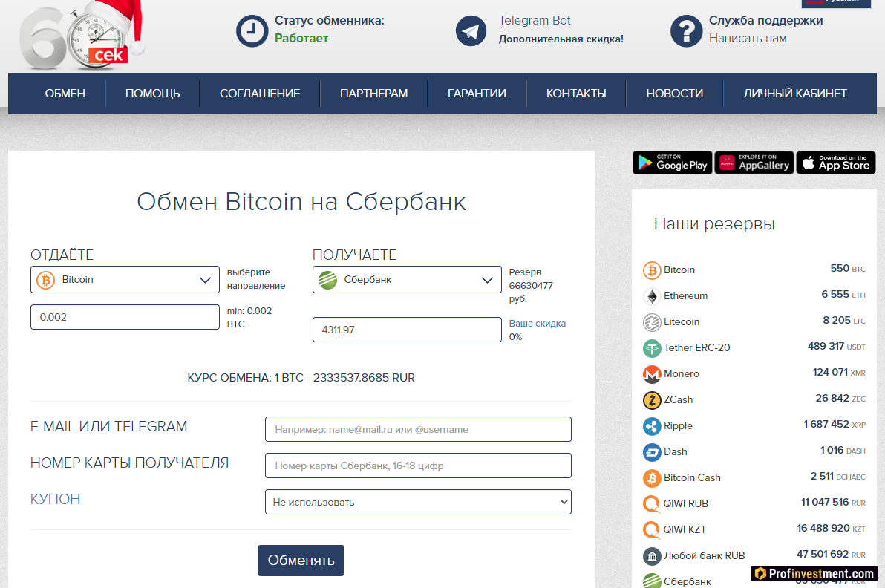Open the Google Play store badge

[x=672, y=163]
